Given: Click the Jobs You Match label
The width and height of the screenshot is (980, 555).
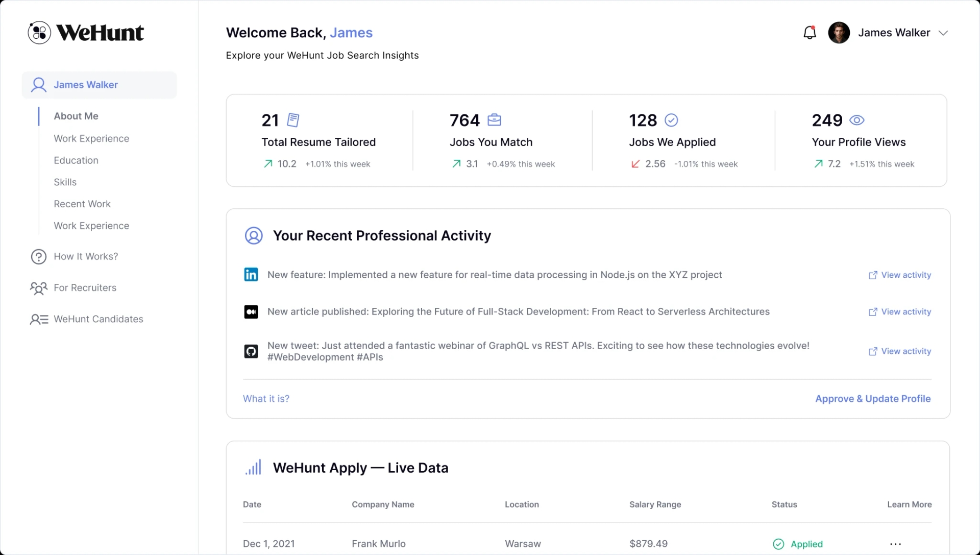Looking at the screenshot, I should coord(491,142).
